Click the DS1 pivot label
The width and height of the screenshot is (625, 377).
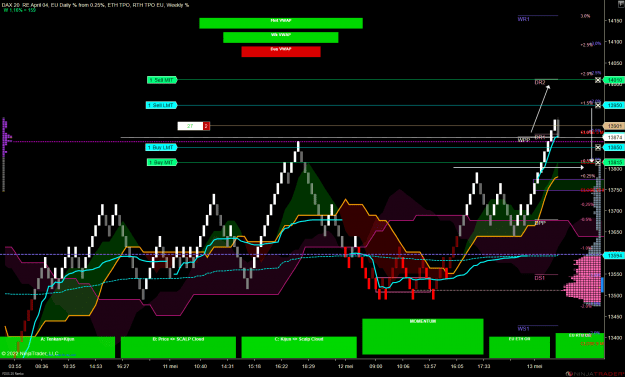click(539, 278)
